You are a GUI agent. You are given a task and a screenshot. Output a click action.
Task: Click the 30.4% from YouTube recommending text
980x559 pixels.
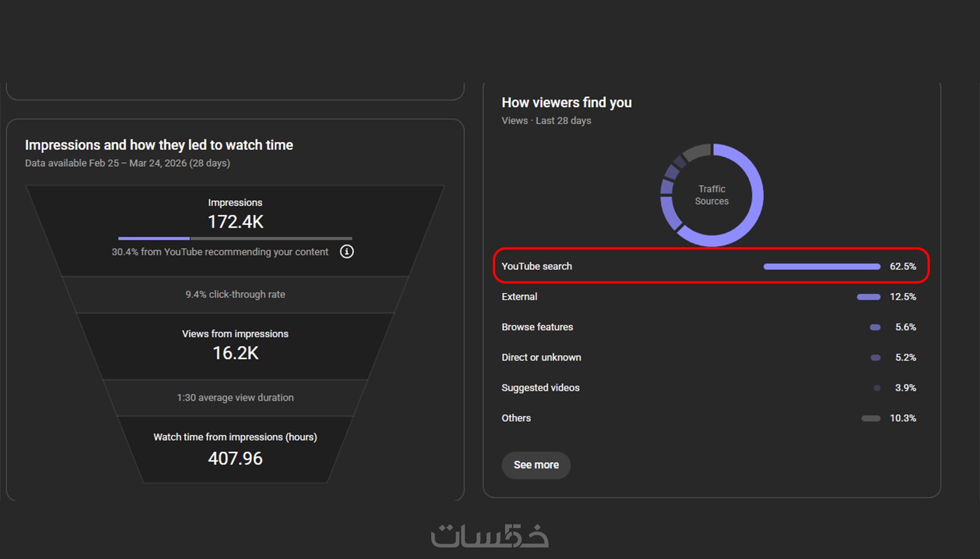220,252
